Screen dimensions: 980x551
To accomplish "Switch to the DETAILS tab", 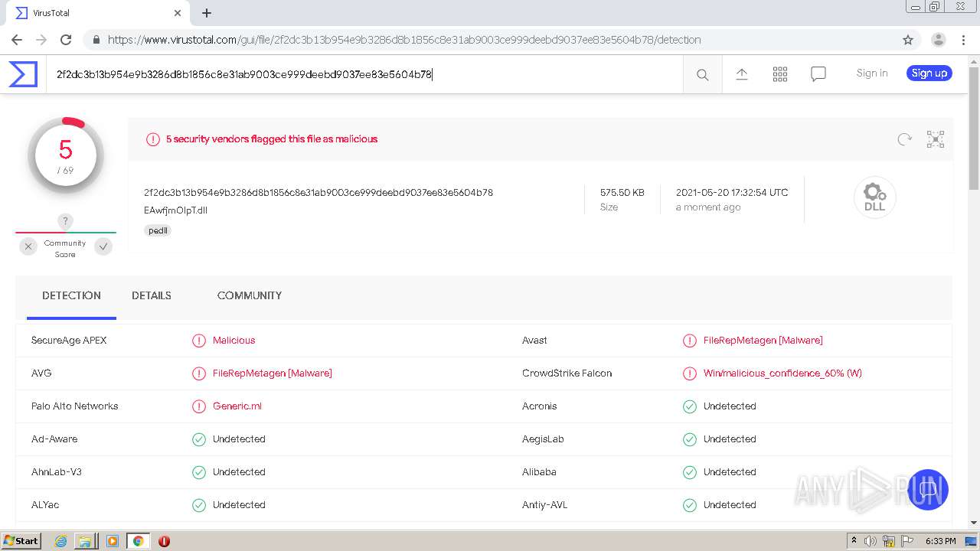I will [x=152, y=295].
